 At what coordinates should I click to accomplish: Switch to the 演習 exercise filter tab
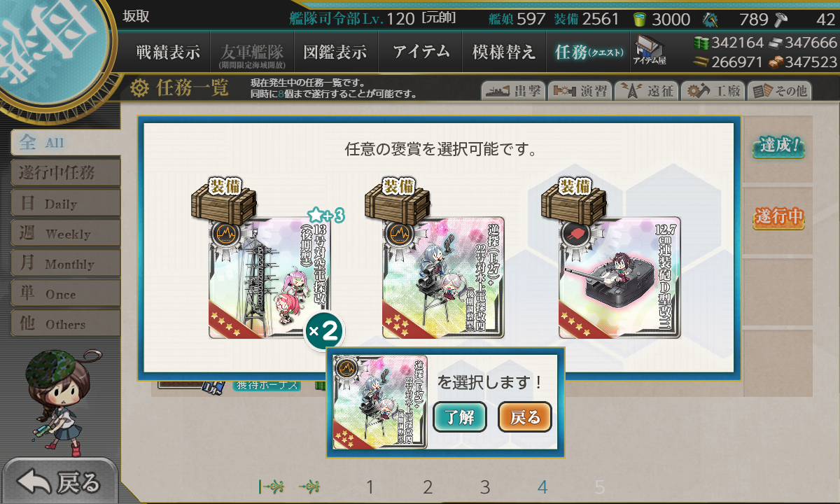coord(579,91)
